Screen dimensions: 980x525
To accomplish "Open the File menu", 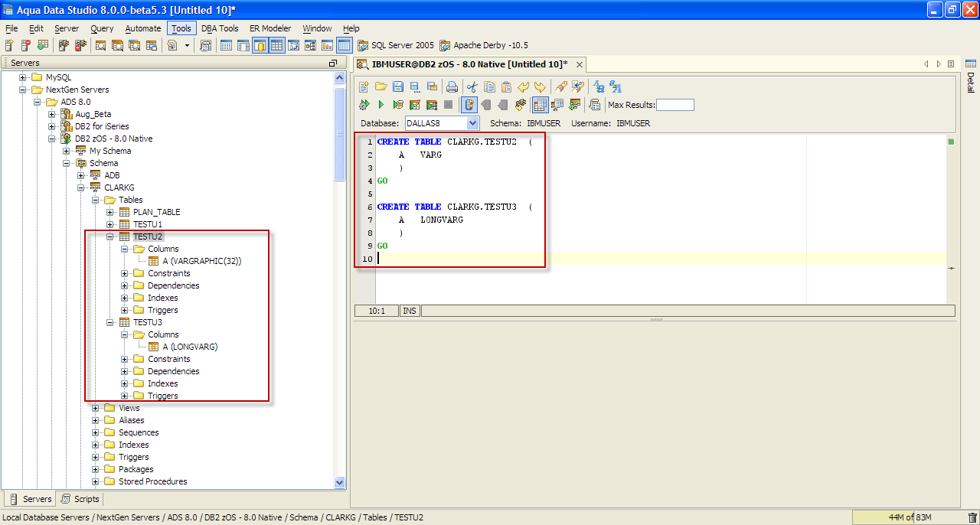I will pyautogui.click(x=11, y=28).
